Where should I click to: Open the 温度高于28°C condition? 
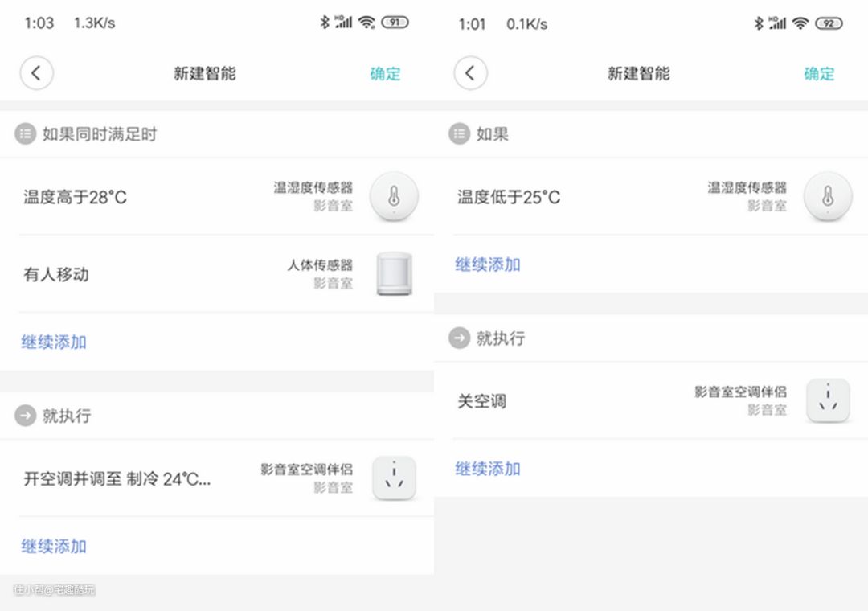pyautogui.click(x=76, y=197)
